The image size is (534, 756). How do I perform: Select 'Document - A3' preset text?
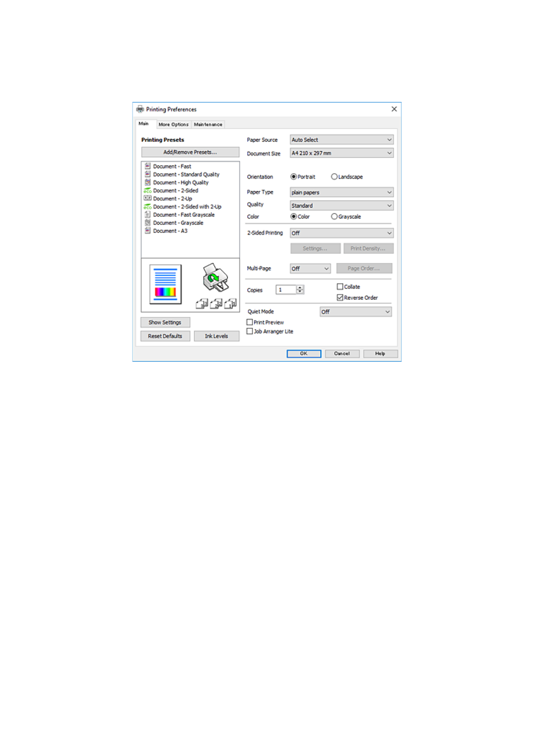(x=170, y=231)
